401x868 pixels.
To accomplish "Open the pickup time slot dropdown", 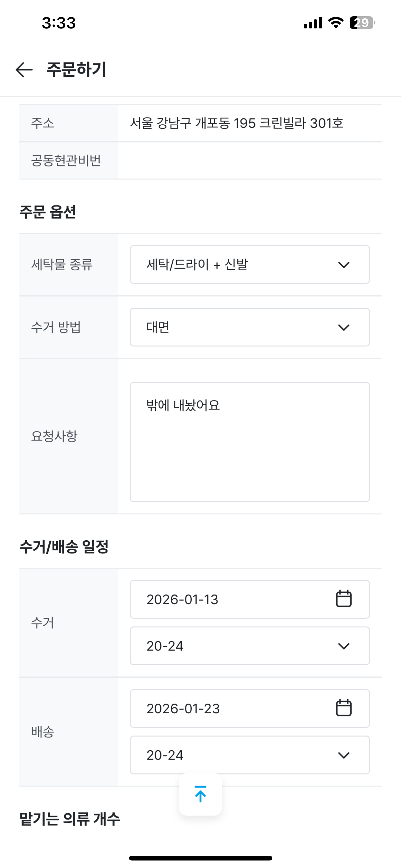I will coord(250,646).
